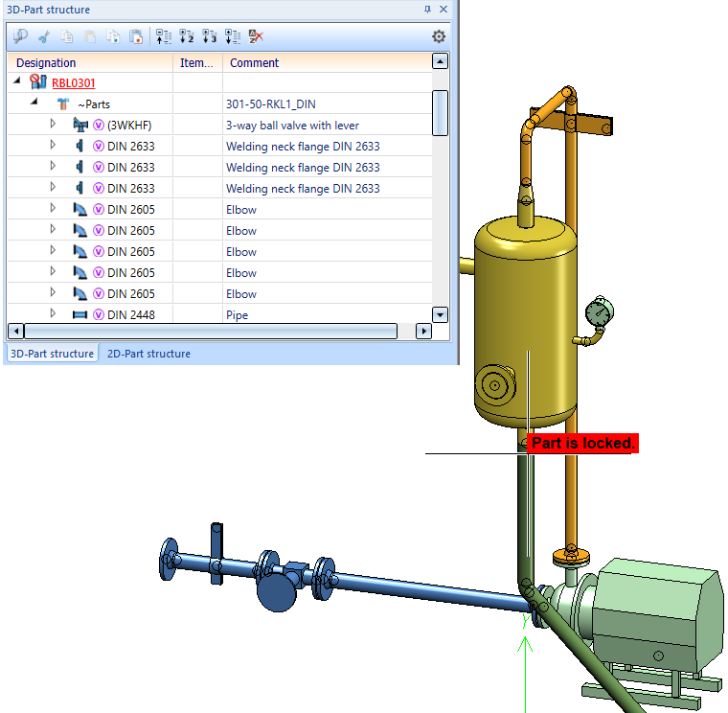Click the Cut scissors icon
Image resolution: width=728 pixels, height=713 pixels.
[x=44, y=36]
